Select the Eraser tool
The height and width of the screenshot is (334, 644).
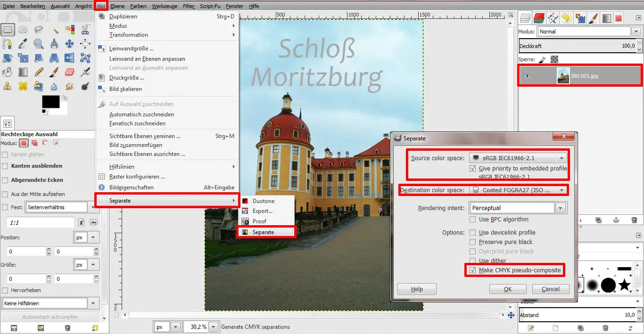pyautogui.click(x=69, y=72)
